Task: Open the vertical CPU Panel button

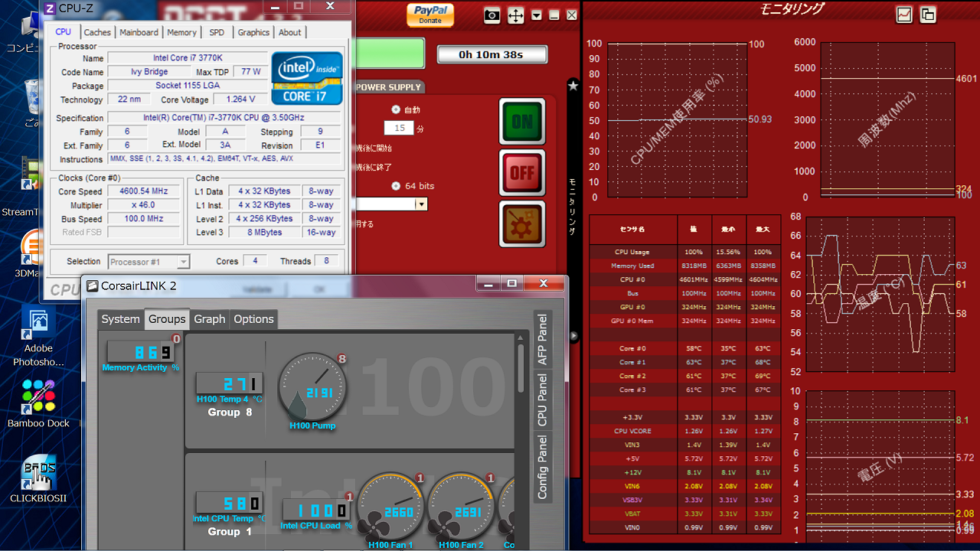Action: (x=542, y=399)
